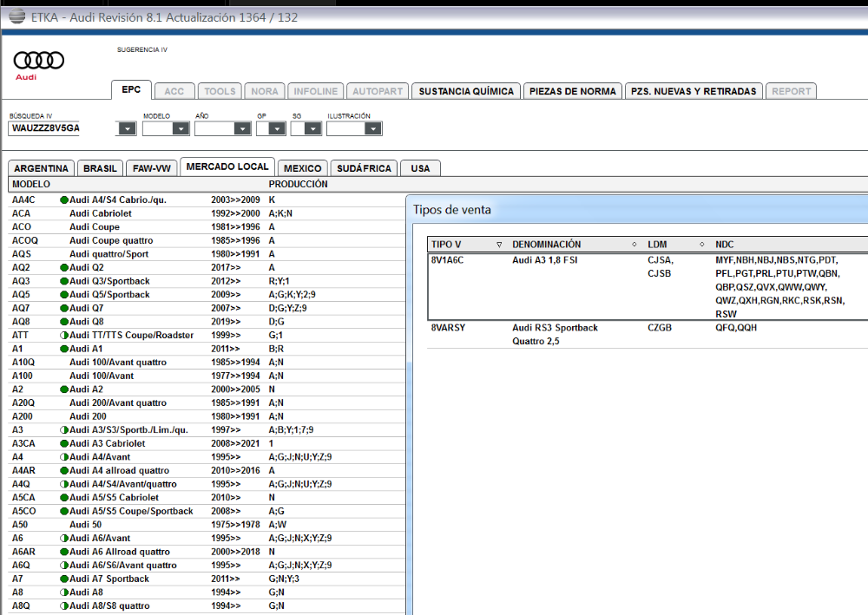This screenshot has height=615, width=868.
Task: Select the Audi 100/Avant quattro row
Action: coord(207,363)
